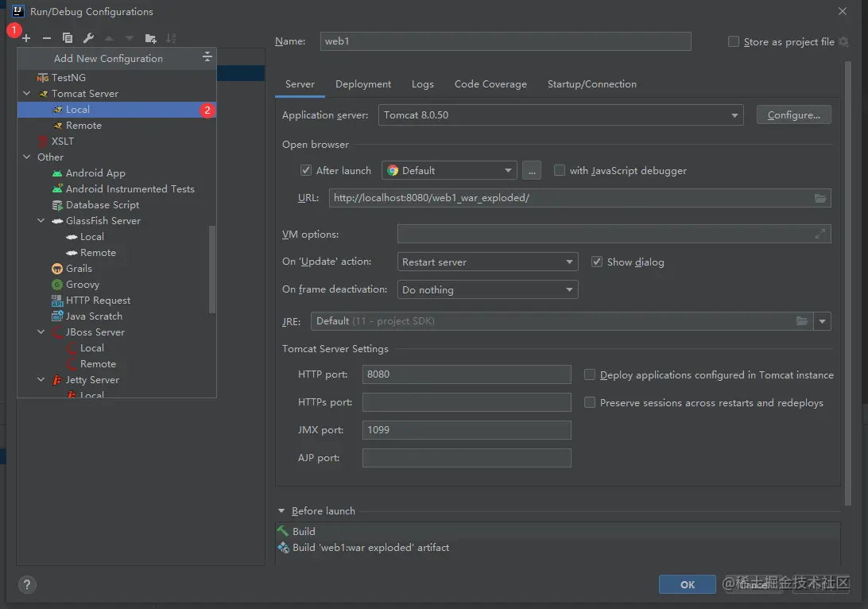Click the Name input field web1
Viewport: 868px width, 609px height.
pos(506,41)
